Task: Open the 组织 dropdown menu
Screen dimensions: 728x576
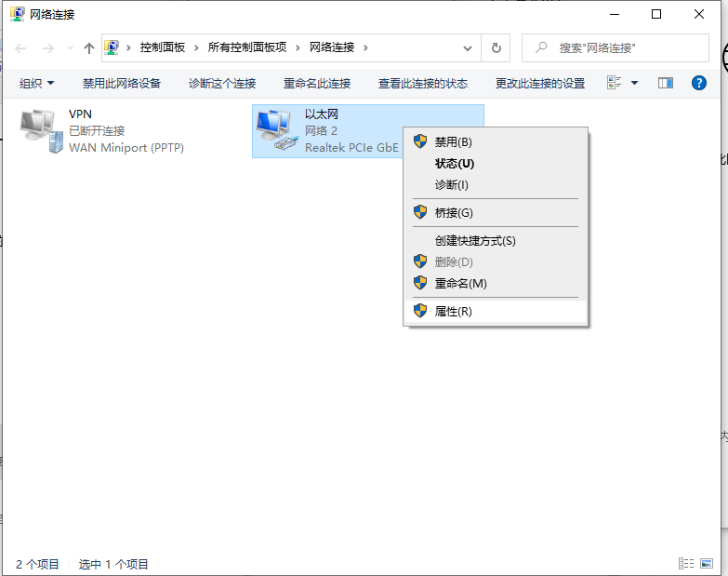Action: pyautogui.click(x=37, y=83)
